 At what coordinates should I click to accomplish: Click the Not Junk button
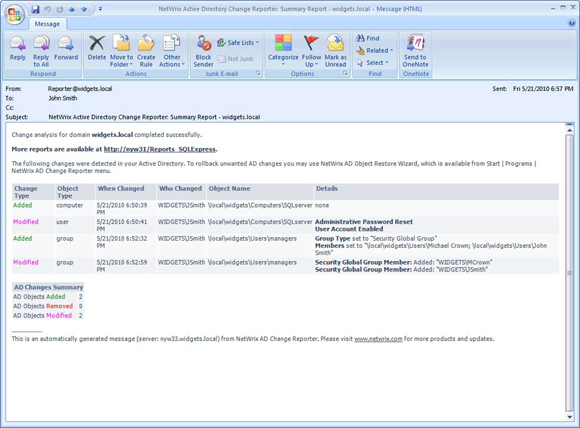point(235,59)
